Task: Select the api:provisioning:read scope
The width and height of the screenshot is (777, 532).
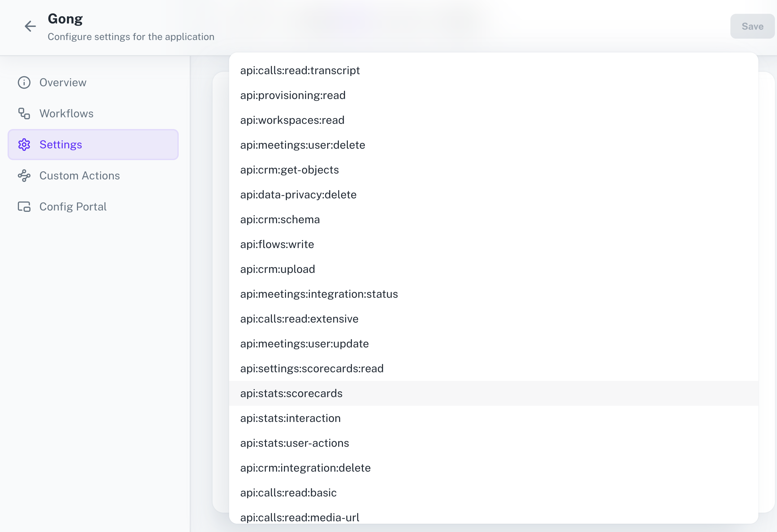Action: click(293, 95)
